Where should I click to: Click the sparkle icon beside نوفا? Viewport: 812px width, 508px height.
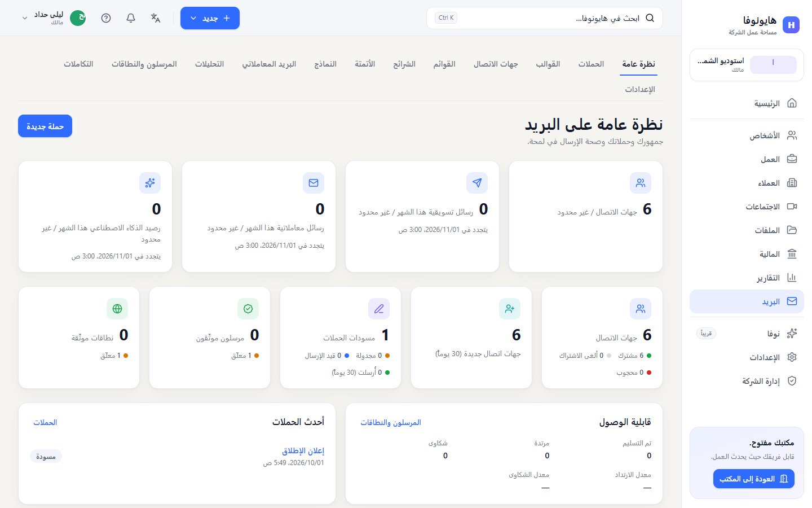[792, 334]
